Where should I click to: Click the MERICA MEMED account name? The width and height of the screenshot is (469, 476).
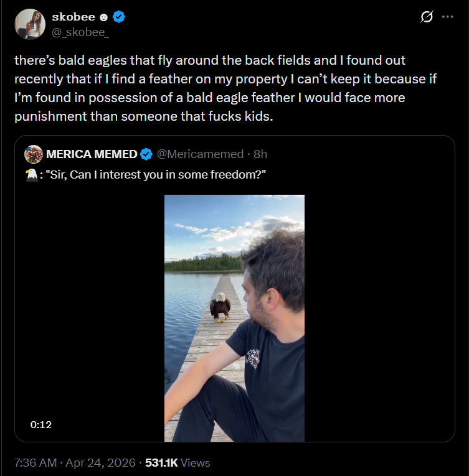92,154
